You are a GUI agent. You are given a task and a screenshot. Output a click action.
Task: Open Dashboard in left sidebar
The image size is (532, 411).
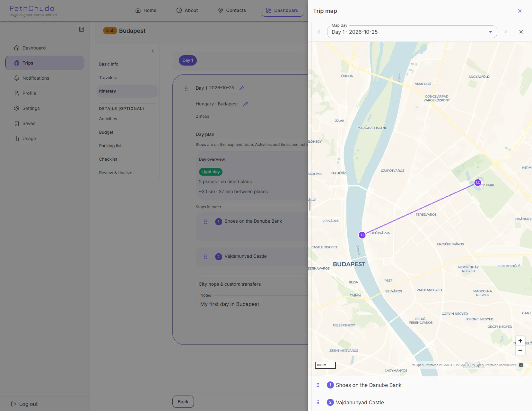[45, 48]
